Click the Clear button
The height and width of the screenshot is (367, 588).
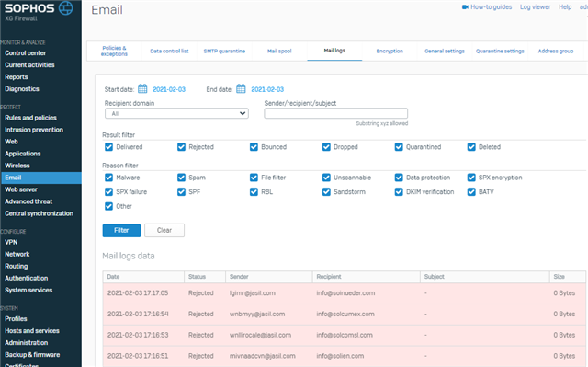click(164, 230)
